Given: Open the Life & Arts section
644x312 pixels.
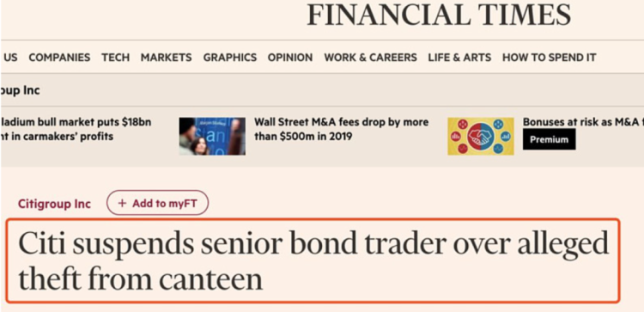Looking at the screenshot, I should 459,57.
